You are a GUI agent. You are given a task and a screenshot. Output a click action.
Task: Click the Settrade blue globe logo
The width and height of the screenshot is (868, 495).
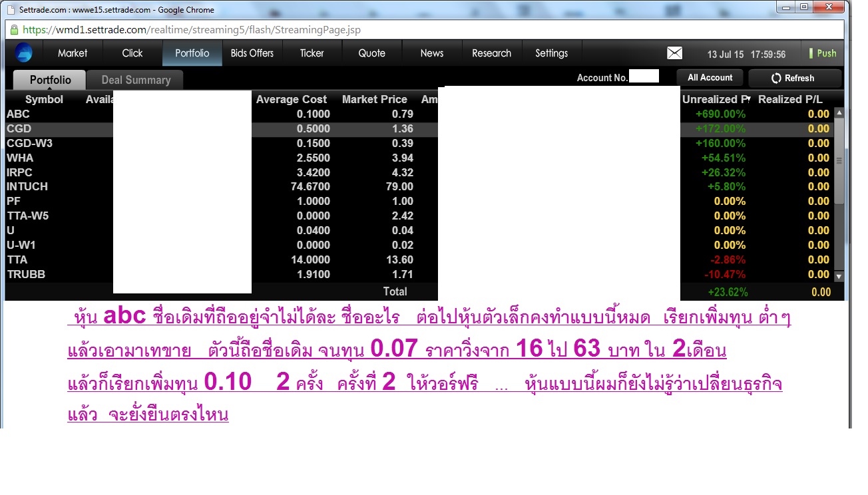pyautogui.click(x=24, y=53)
